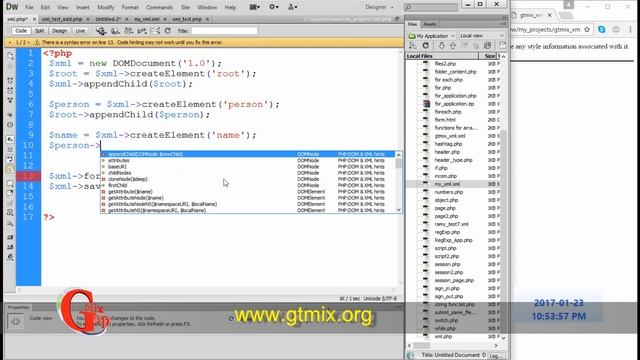This screenshot has height=360, width=640.
Task: Click the file icon beside for_application.zip
Action: 427,104
